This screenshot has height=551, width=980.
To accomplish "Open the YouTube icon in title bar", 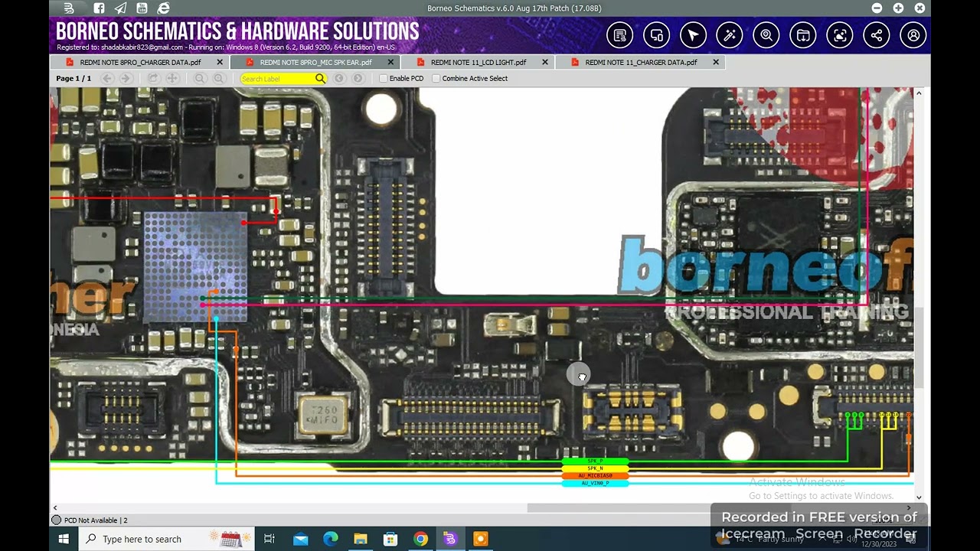I will 142,8.
